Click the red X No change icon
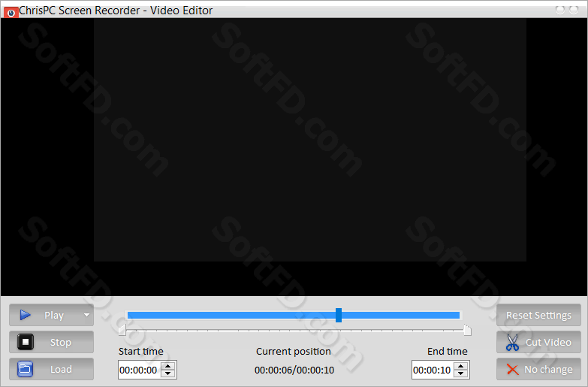The width and height of the screenshot is (588, 387). click(x=512, y=370)
